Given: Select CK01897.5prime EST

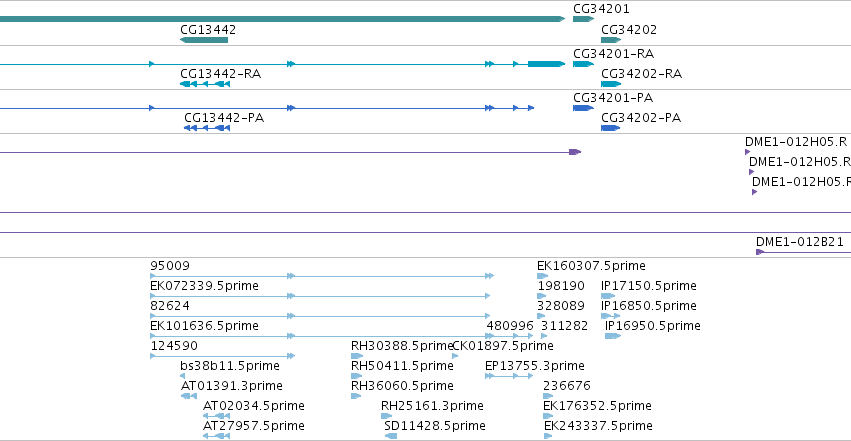Looking at the screenshot, I should [x=455, y=356].
